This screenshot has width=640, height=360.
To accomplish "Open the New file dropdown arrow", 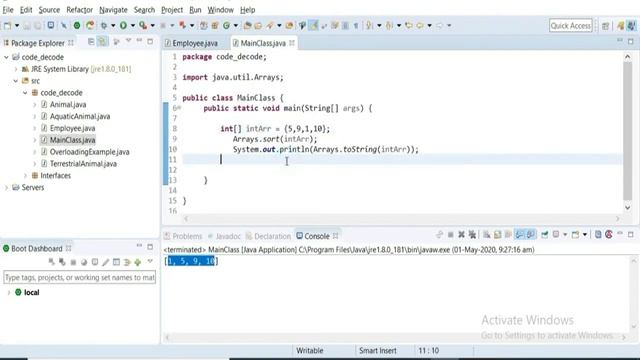I will click(17, 25).
